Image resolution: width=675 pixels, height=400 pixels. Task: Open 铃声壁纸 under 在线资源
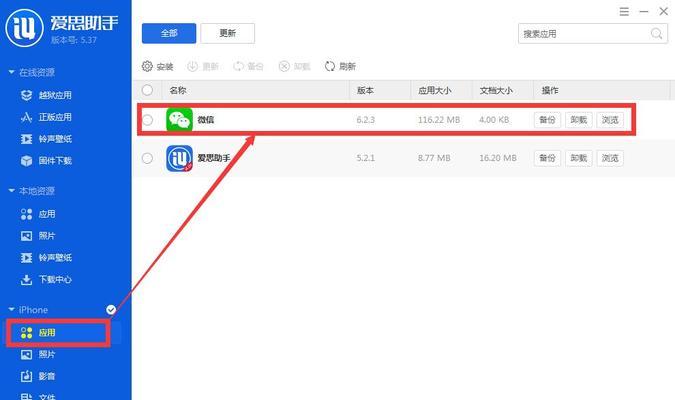coord(46,139)
